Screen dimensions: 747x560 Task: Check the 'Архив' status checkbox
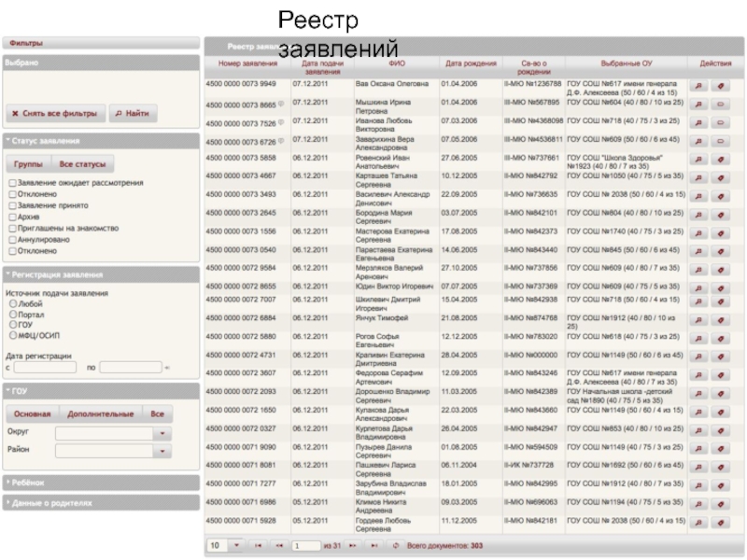pos(11,217)
